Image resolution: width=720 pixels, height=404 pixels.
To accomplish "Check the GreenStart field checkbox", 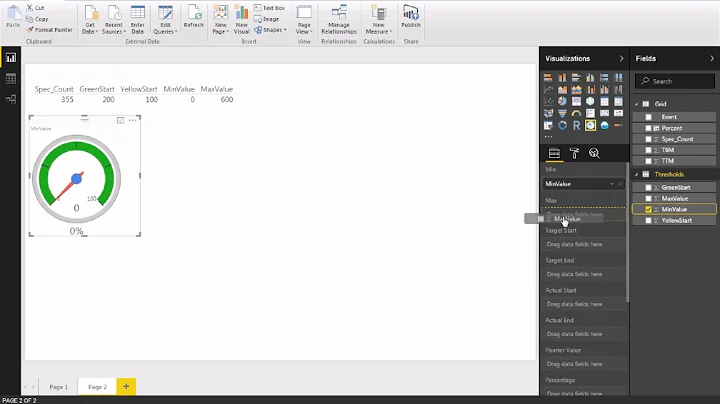I will pos(648,187).
